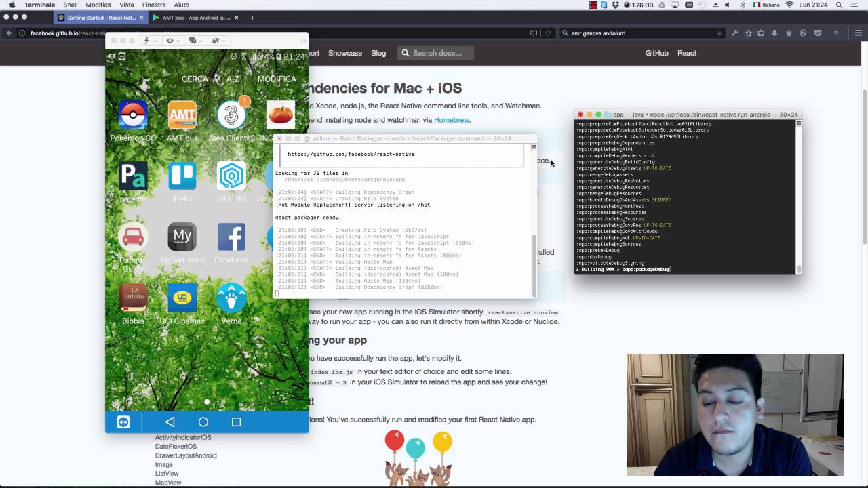Click the bookmark star in Firefox toolbar
Viewport: 868px width, 488px height.
pos(749,33)
